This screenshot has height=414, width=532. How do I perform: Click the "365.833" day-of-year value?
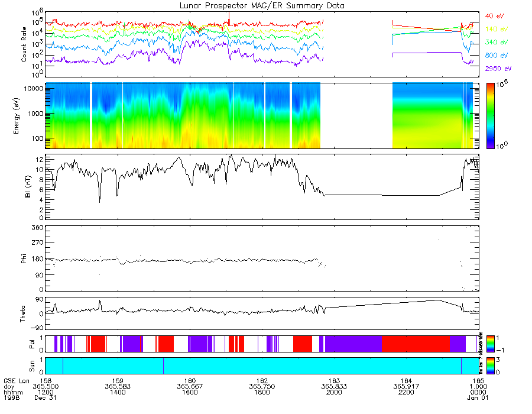[x=334, y=387]
